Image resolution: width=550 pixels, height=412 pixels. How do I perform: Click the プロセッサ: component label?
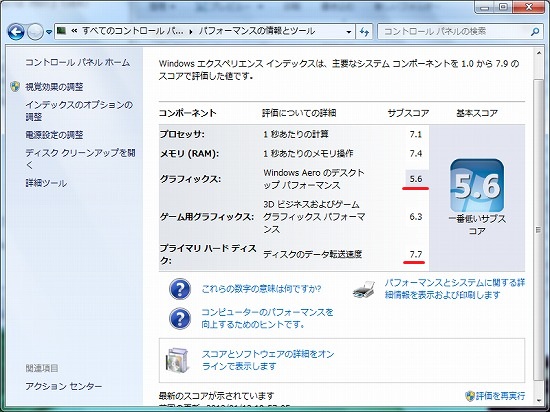coord(182,134)
